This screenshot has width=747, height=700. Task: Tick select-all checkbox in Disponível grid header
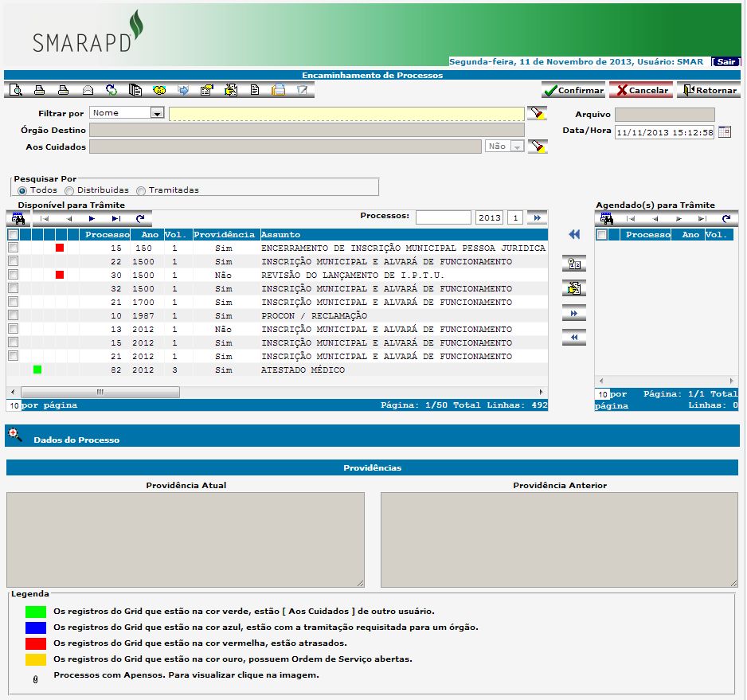(x=13, y=234)
